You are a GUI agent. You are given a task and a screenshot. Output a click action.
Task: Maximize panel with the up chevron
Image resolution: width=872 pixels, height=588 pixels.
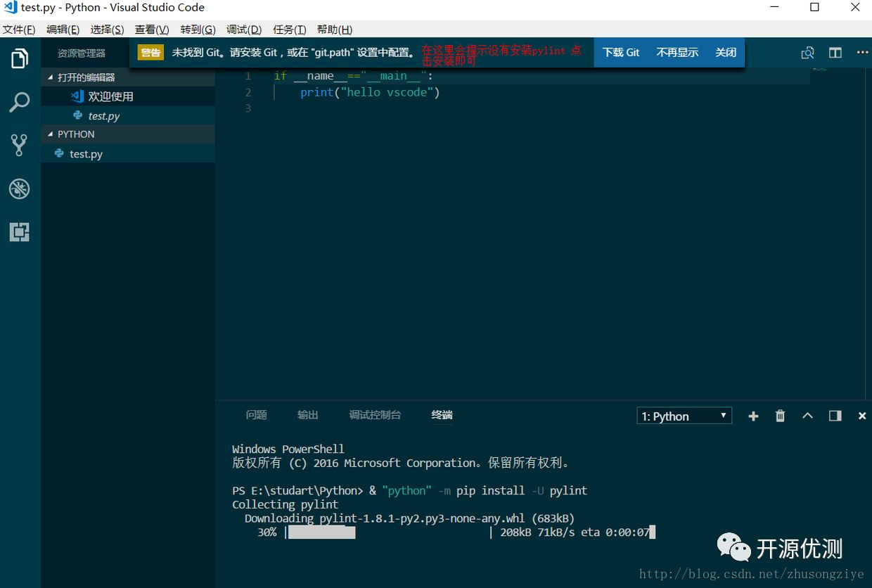[x=807, y=416]
